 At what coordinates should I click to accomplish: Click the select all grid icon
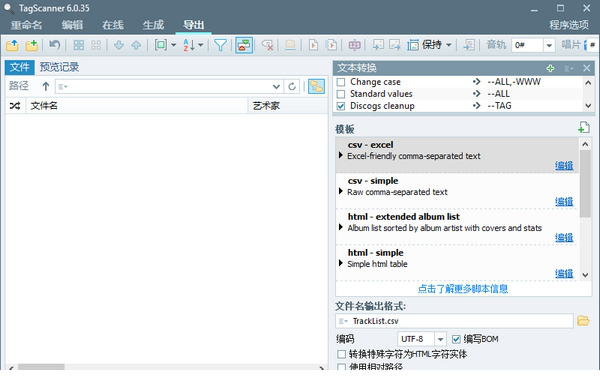[79, 45]
